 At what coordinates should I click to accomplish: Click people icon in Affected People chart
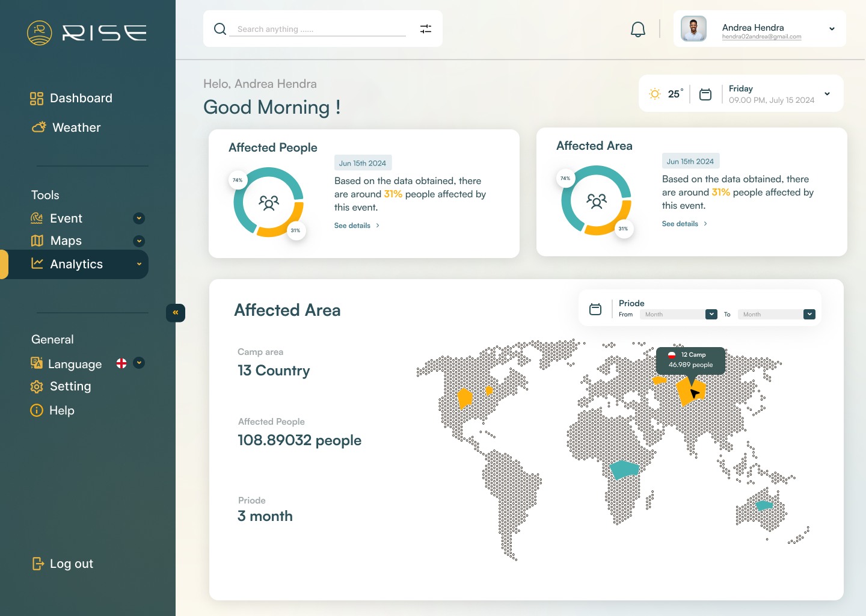(269, 203)
